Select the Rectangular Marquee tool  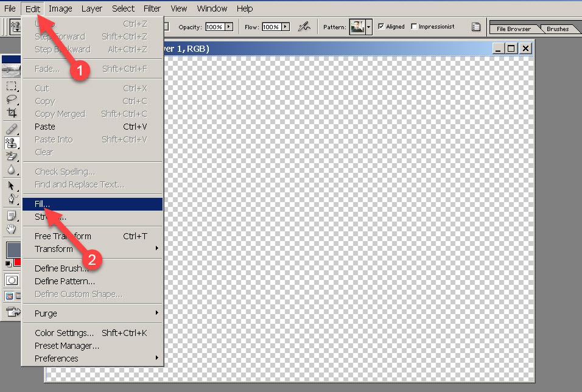11,88
